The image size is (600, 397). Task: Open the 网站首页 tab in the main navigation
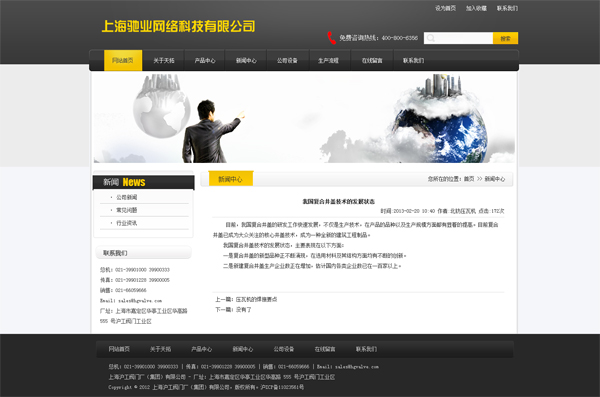[123, 60]
